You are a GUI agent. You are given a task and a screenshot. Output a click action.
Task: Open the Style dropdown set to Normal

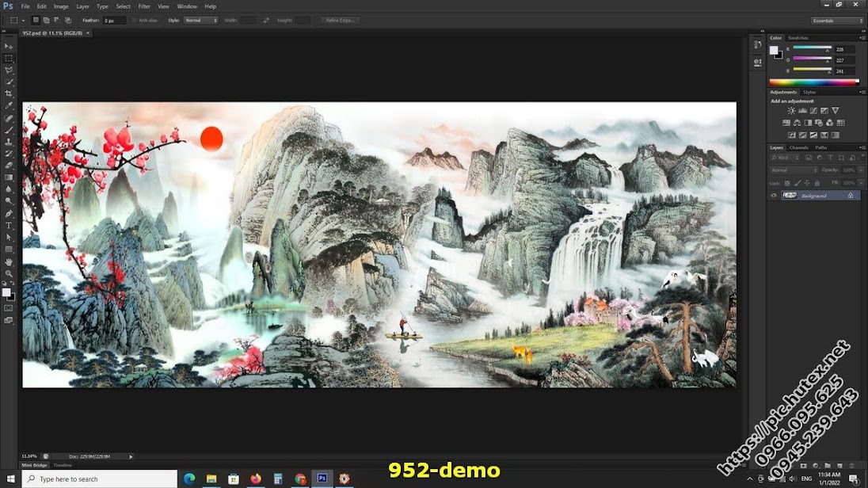tap(201, 21)
